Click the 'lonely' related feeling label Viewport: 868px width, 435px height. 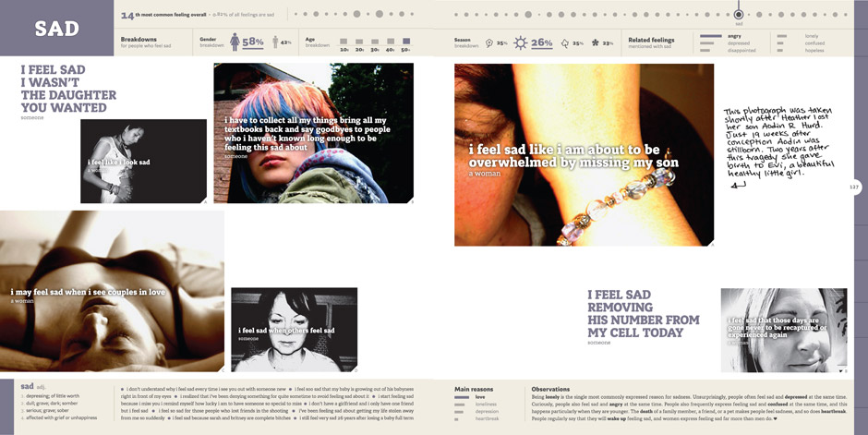[811, 36]
